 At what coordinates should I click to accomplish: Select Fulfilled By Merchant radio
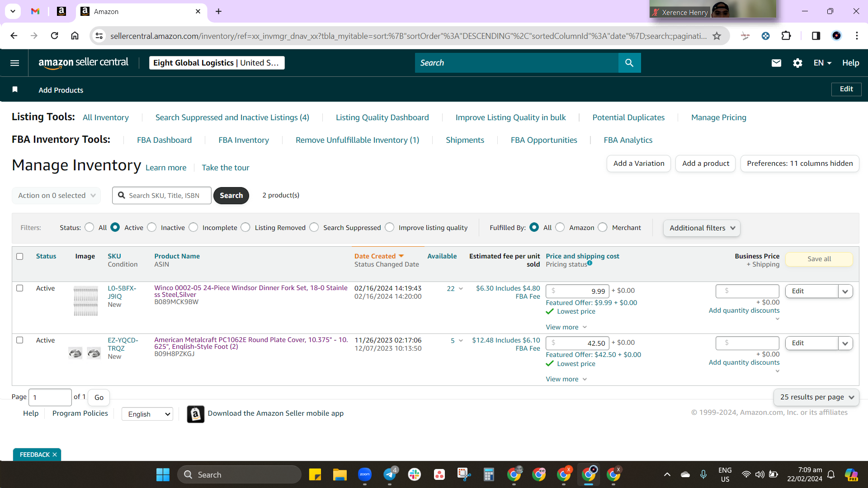coord(603,227)
